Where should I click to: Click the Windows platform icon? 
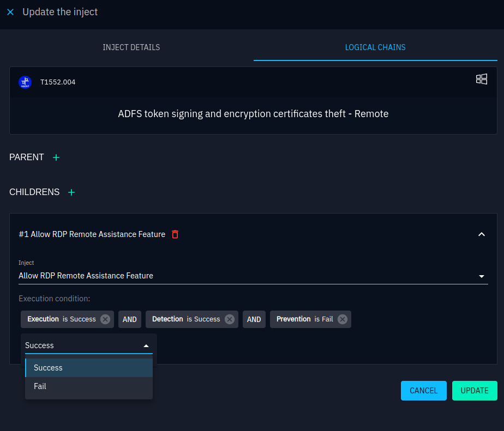(x=481, y=80)
